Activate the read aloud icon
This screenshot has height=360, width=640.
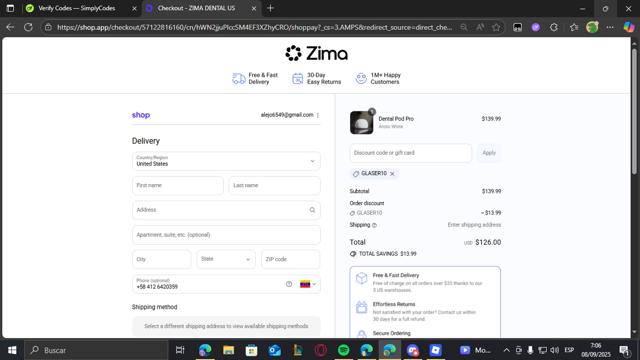pyautogui.click(x=480, y=27)
